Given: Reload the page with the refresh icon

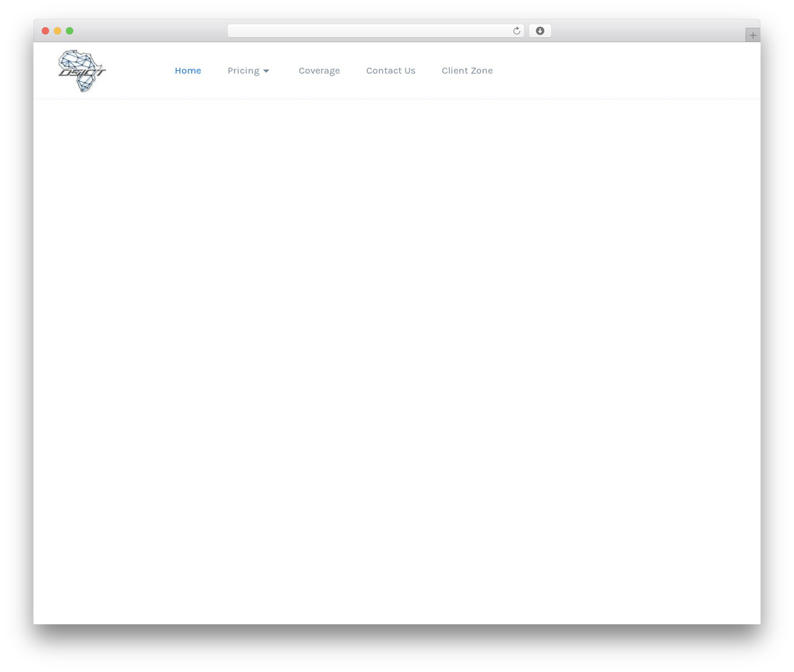Looking at the screenshot, I should pyautogui.click(x=516, y=31).
